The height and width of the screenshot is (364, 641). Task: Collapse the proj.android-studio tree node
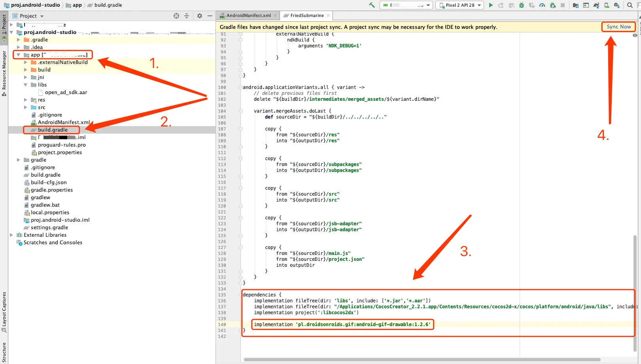(x=11, y=32)
